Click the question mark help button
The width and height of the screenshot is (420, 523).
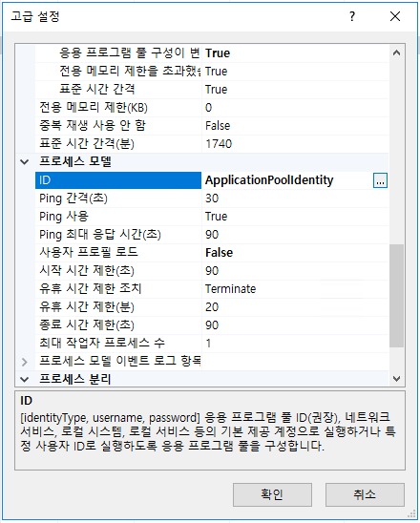coord(352,16)
